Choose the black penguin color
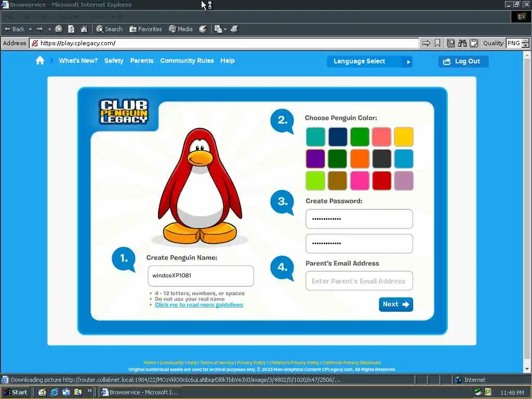The width and height of the screenshot is (532, 399). click(382, 159)
